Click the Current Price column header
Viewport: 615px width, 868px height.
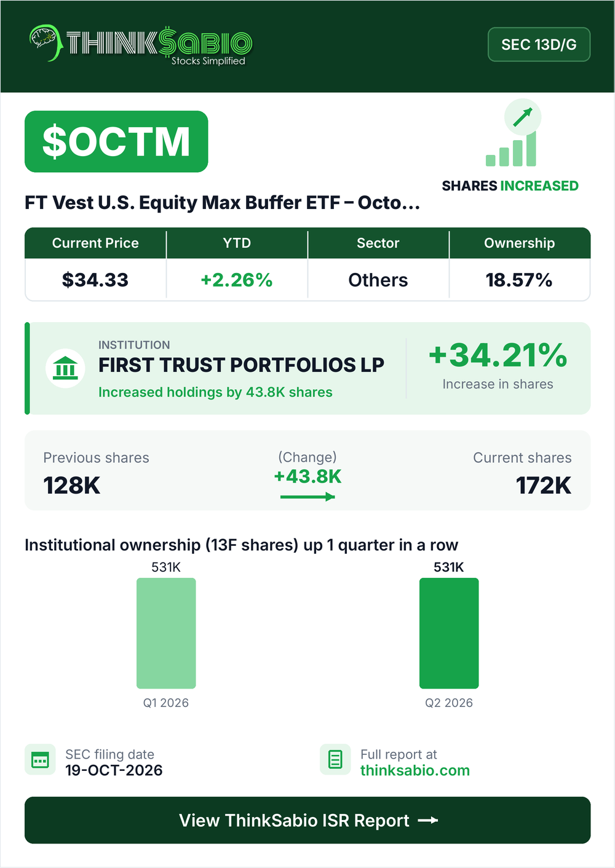[x=95, y=243]
